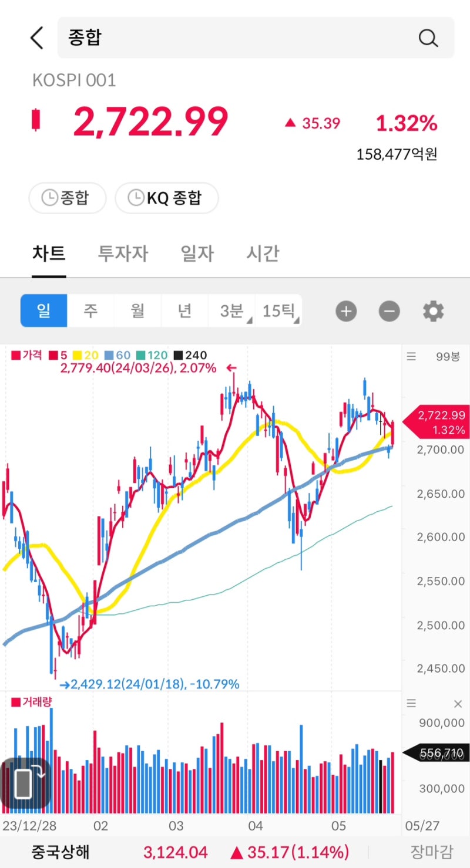Open the chart settings gear
This screenshot has width=470, height=868.
(x=433, y=311)
